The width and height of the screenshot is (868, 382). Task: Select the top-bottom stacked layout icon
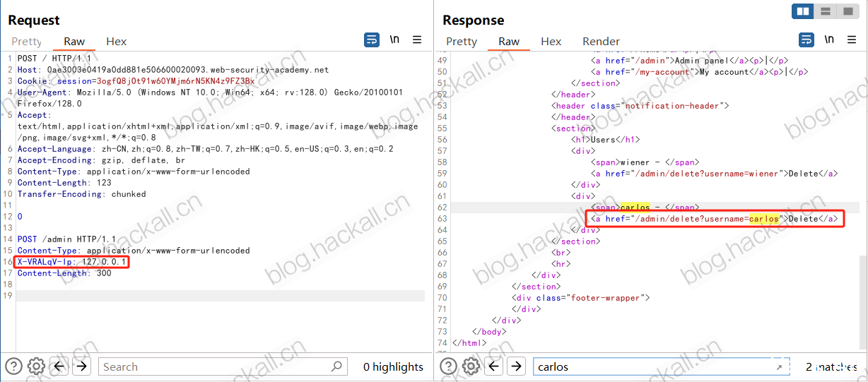[x=824, y=11]
